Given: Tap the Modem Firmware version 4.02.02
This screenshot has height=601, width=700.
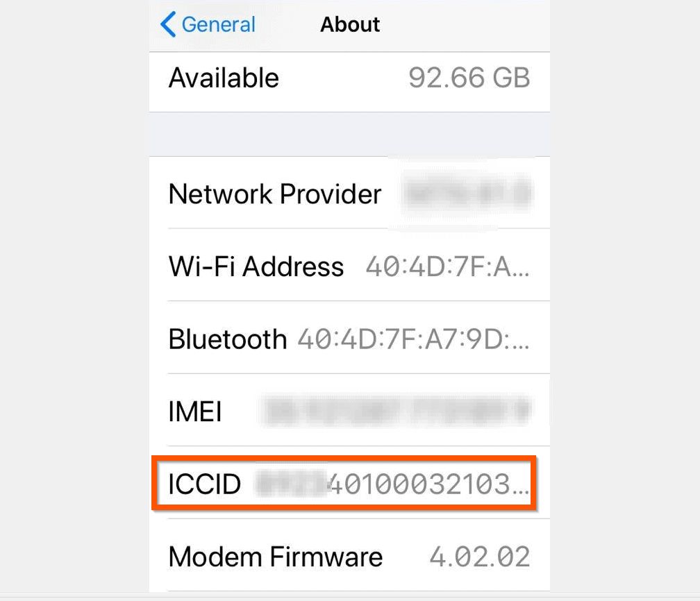Looking at the screenshot, I should [x=480, y=557].
